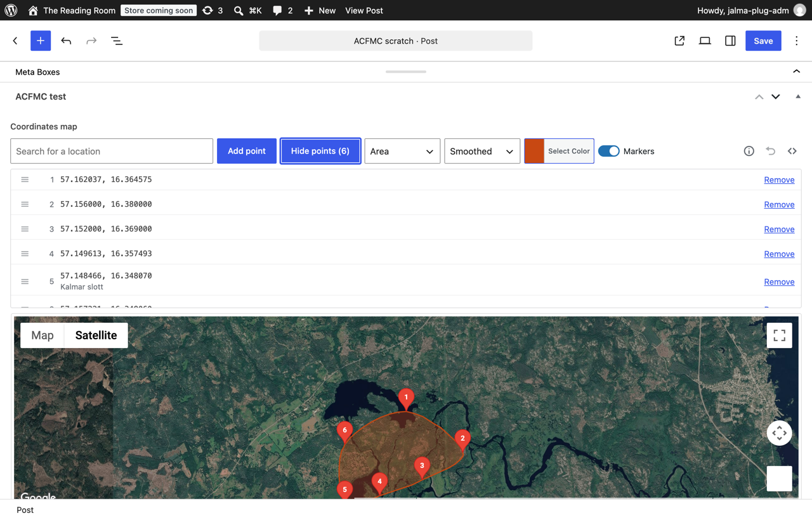The image size is (812, 520).
Task: Move ACFMC test meta box up
Action: (x=759, y=97)
